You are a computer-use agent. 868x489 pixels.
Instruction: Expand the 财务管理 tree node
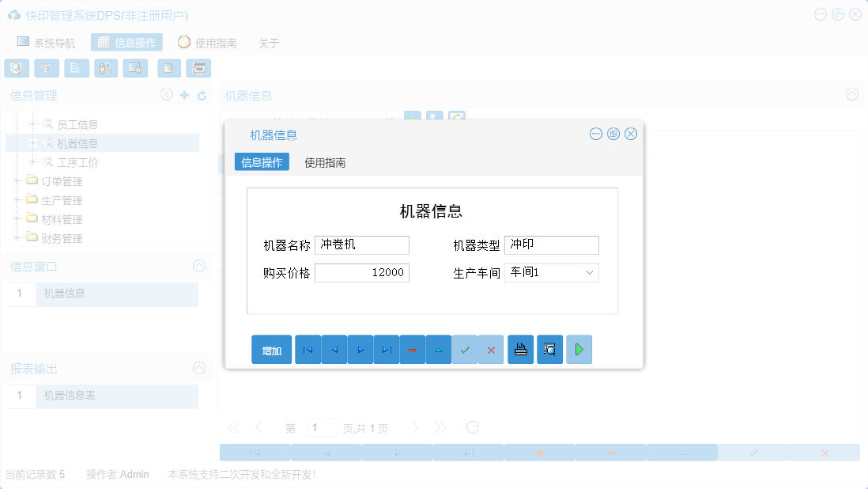coord(18,237)
